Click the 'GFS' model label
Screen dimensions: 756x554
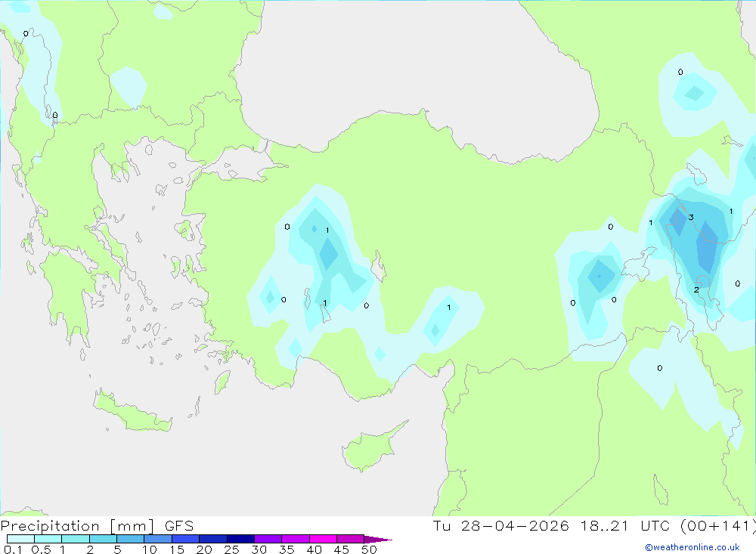pos(179,526)
